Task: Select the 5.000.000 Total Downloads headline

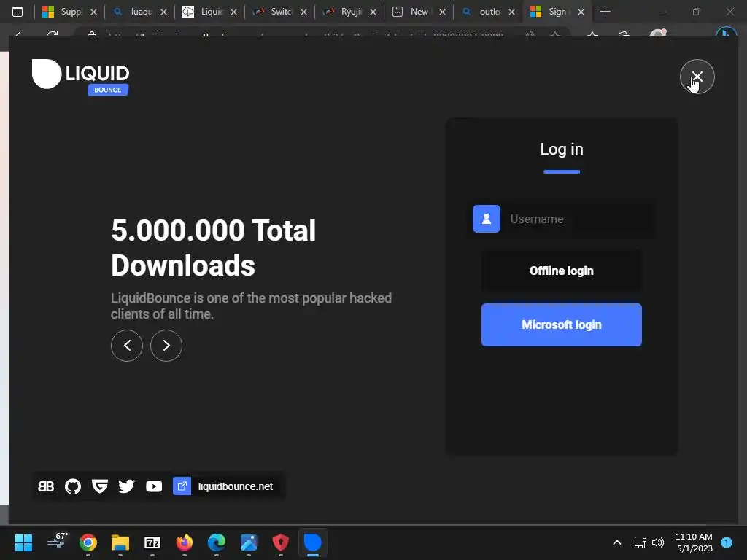Action: coord(214,248)
